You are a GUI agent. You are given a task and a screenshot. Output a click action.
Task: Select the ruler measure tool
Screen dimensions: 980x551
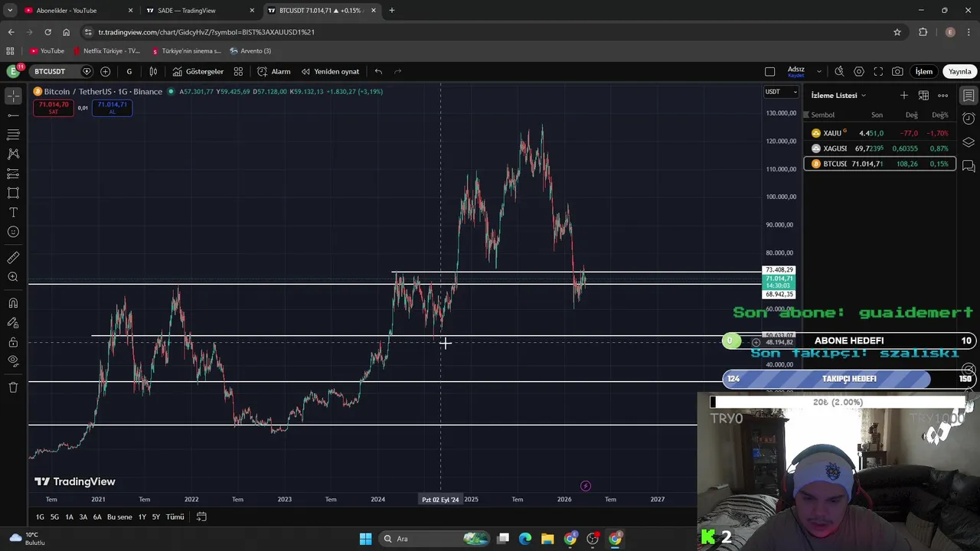coord(13,258)
